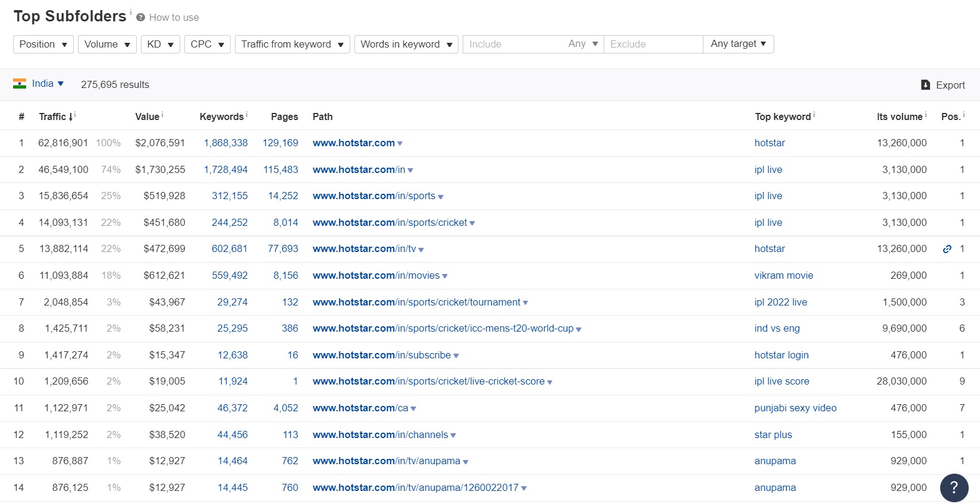Click top keyword ind vs eng

coord(777,328)
